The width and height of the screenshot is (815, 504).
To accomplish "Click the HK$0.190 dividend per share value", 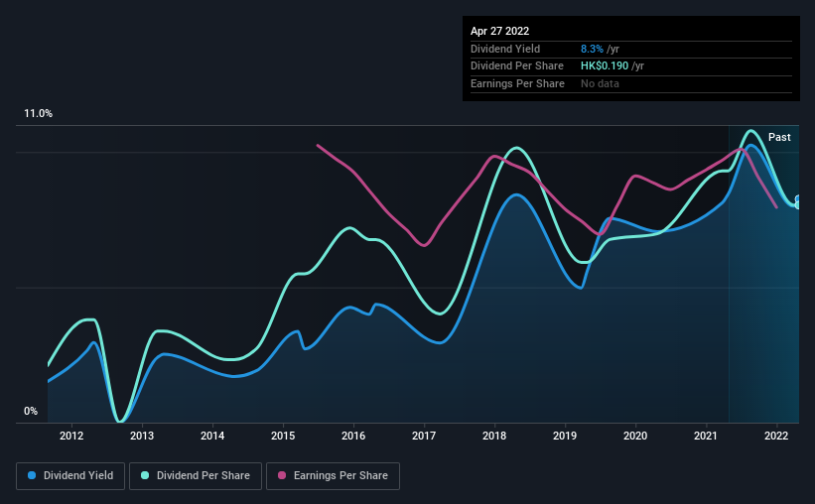I will click(x=605, y=66).
